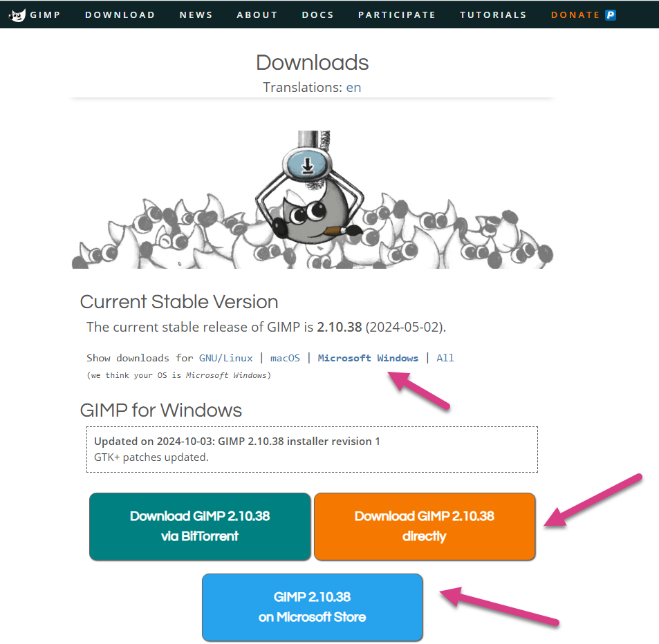Show downloads for GNU/Linux
Viewport: 659px width, 644px height.
225,358
